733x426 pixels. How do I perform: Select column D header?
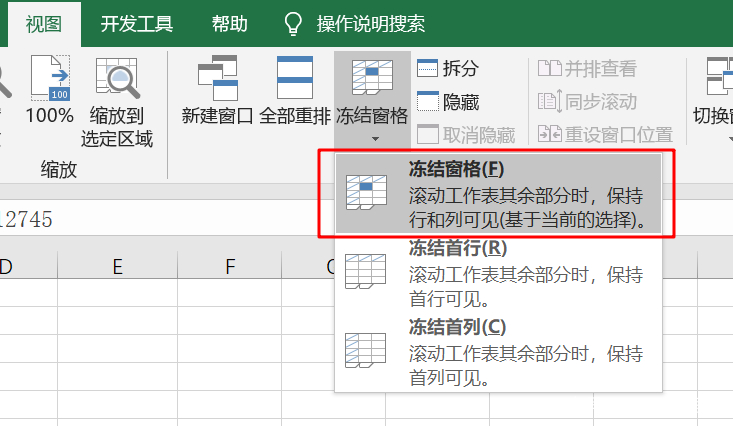pyautogui.click(x=29, y=266)
